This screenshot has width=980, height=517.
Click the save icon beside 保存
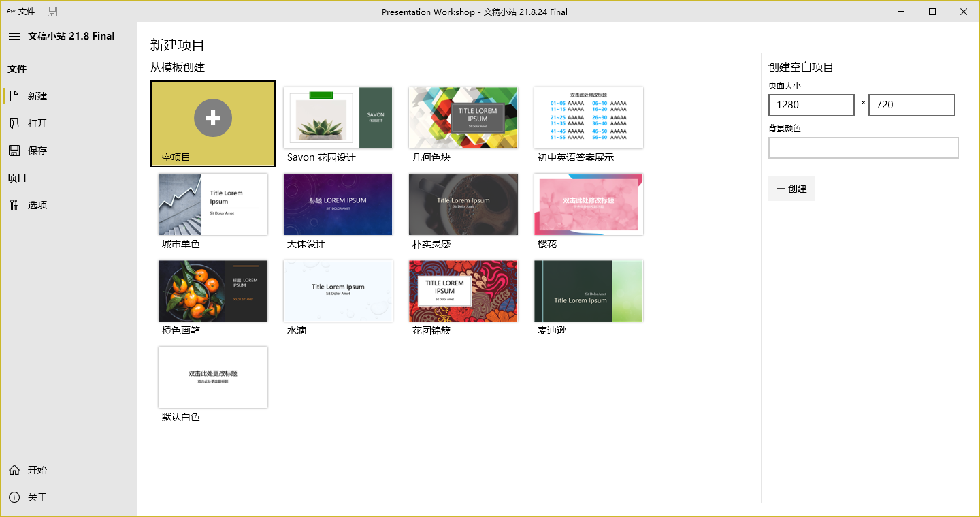14,151
